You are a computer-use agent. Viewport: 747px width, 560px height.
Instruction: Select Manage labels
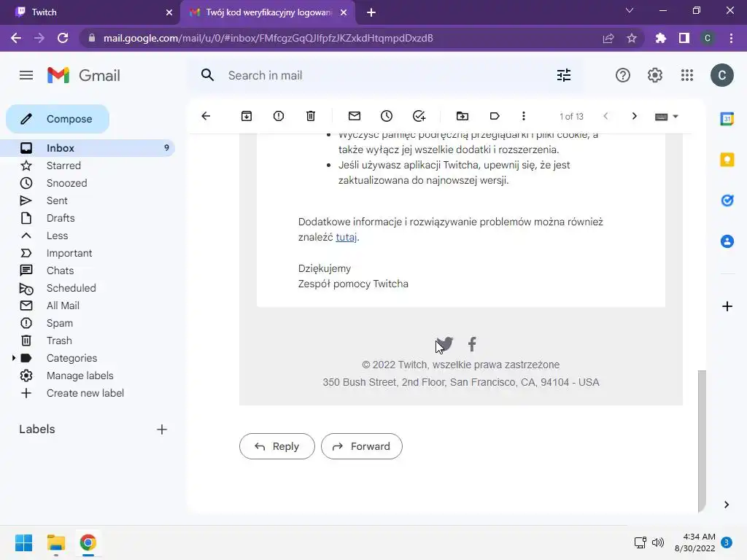[80, 376]
